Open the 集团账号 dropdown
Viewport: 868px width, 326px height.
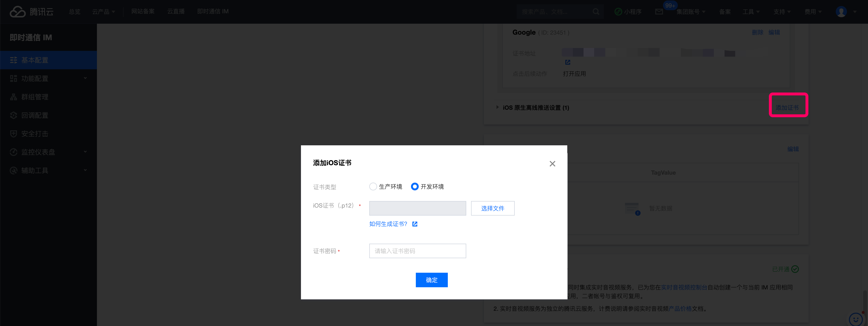pos(691,12)
